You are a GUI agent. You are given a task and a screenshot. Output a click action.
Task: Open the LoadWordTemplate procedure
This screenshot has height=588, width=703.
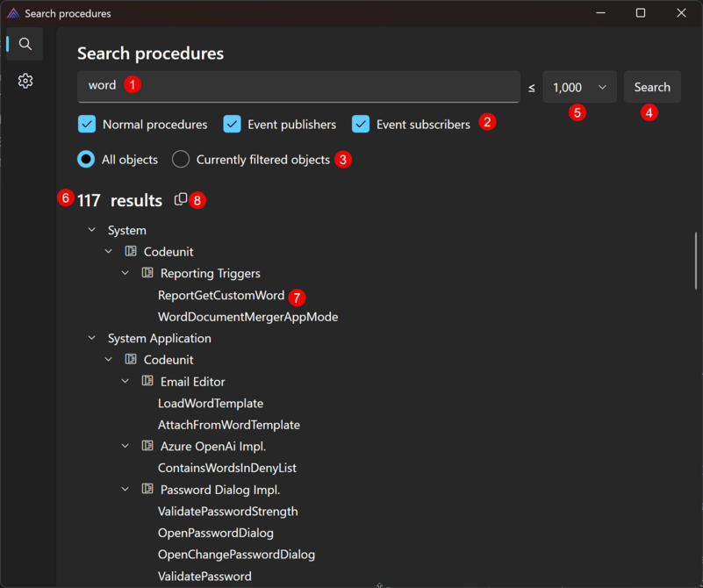pyautogui.click(x=210, y=404)
